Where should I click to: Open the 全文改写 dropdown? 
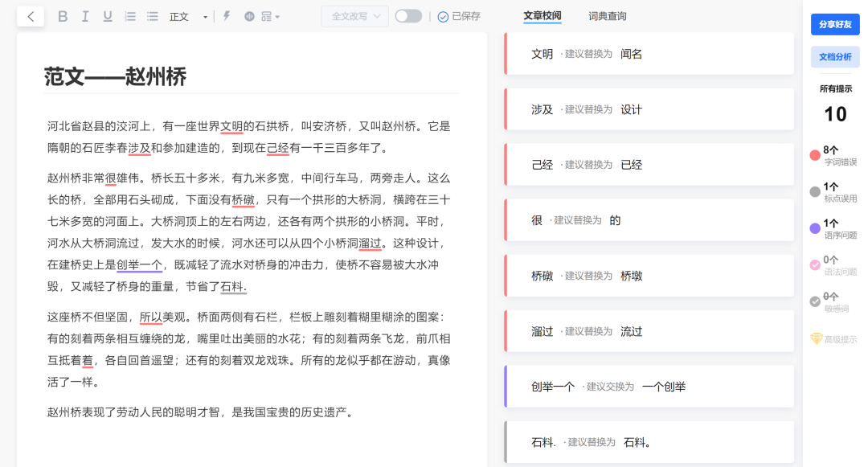pos(354,15)
